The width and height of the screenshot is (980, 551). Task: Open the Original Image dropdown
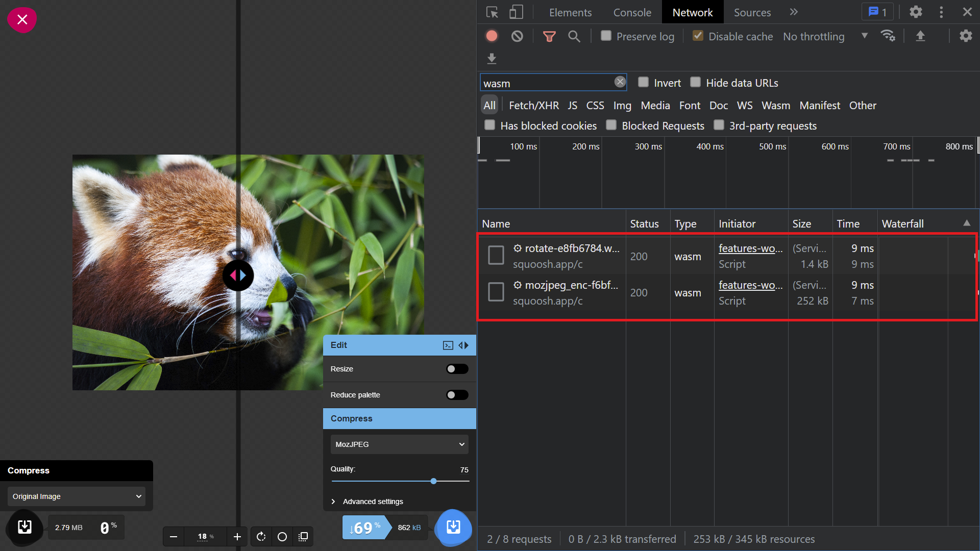pos(77,496)
